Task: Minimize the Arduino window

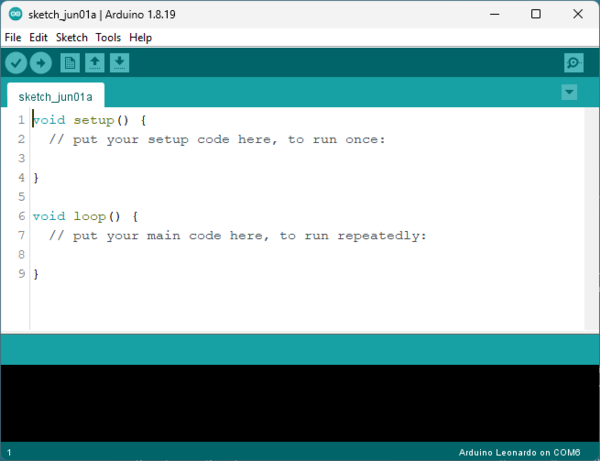Action: [x=494, y=14]
